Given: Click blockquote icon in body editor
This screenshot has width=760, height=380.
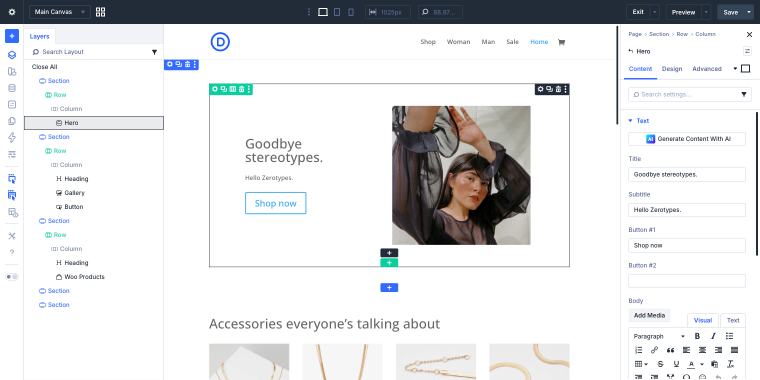Looking at the screenshot, I should pyautogui.click(x=670, y=350).
